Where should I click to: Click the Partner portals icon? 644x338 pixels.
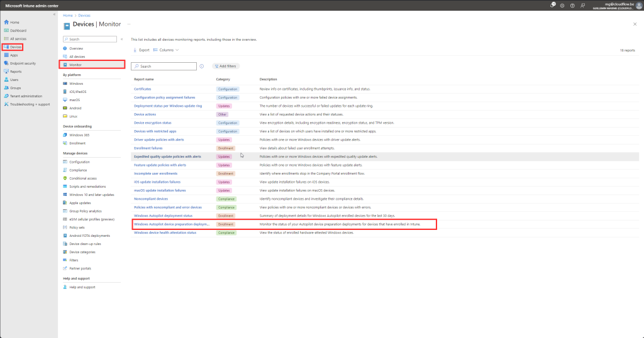65,268
